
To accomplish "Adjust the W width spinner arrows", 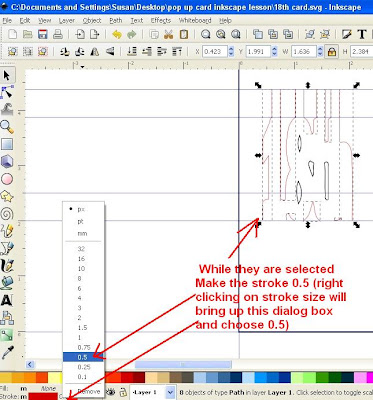I will [x=320, y=52].
